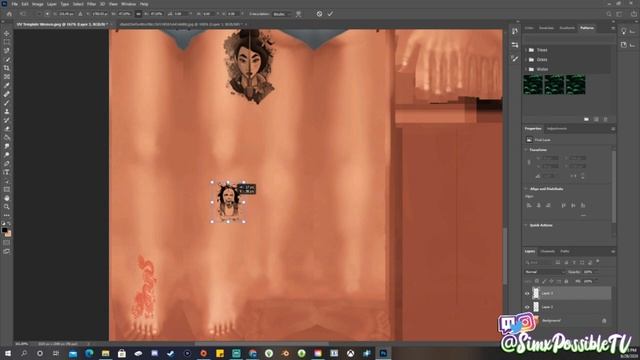Open the Windows Start menu
Image resolution: width=640 pixels, height=360 pixels.
point(8,353)
